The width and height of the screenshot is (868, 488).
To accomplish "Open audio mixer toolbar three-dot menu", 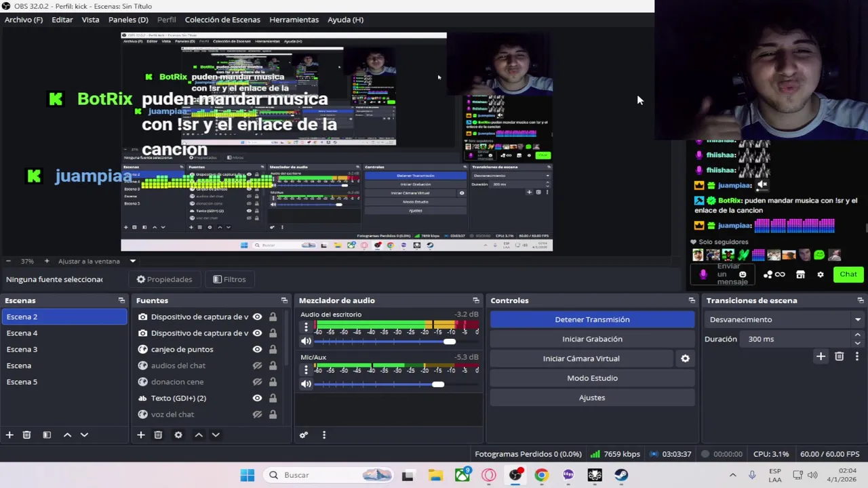I will (324, 434).
